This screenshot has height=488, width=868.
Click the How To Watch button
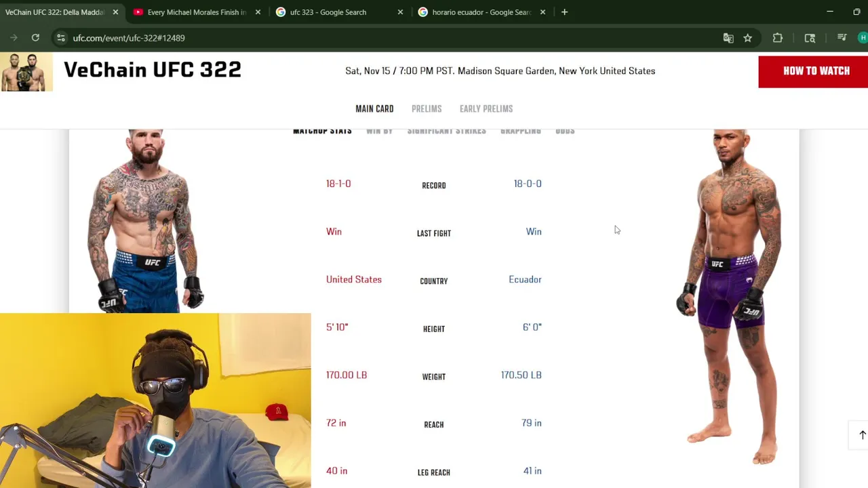point(813,72)
